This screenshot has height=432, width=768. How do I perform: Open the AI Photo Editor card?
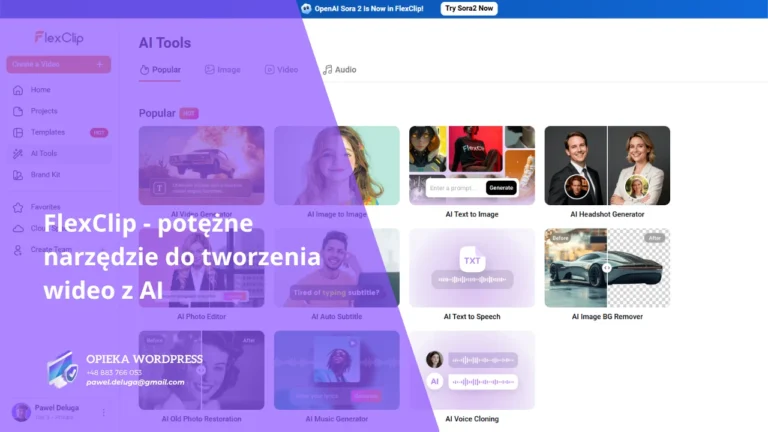coord(201,268)
